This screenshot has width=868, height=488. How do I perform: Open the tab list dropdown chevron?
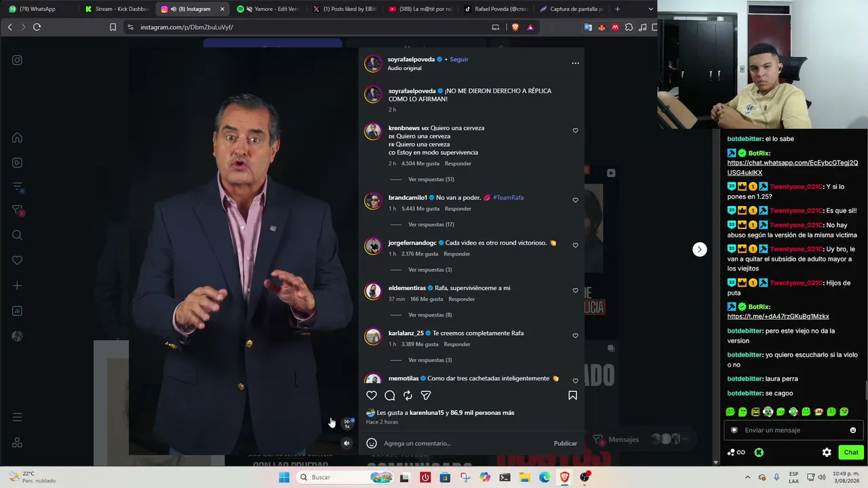pos(651,9)
